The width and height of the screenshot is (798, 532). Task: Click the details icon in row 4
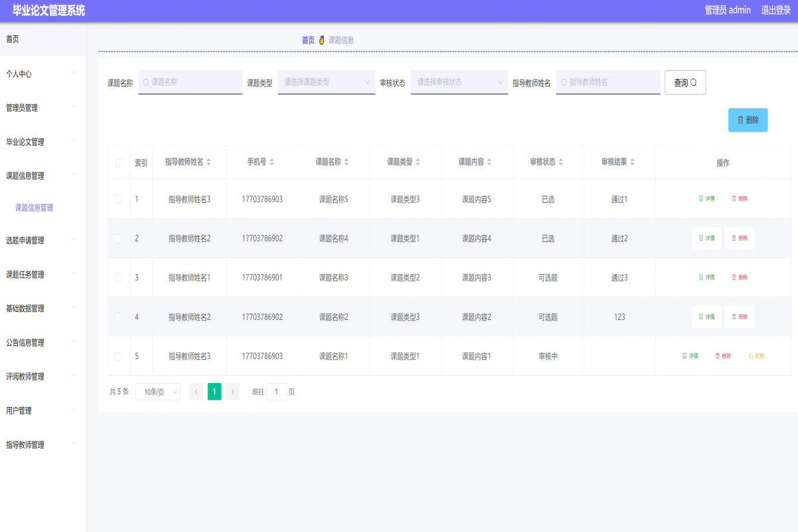[706, 317]
